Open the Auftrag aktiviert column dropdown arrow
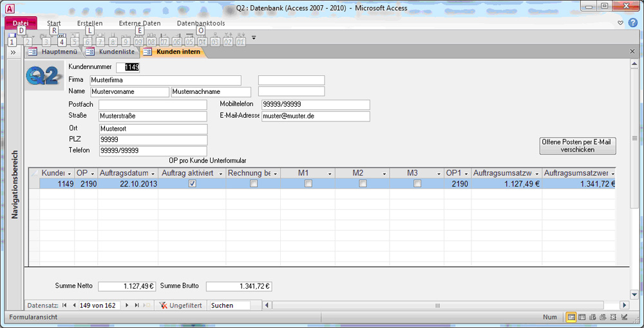 click(220, 174)
